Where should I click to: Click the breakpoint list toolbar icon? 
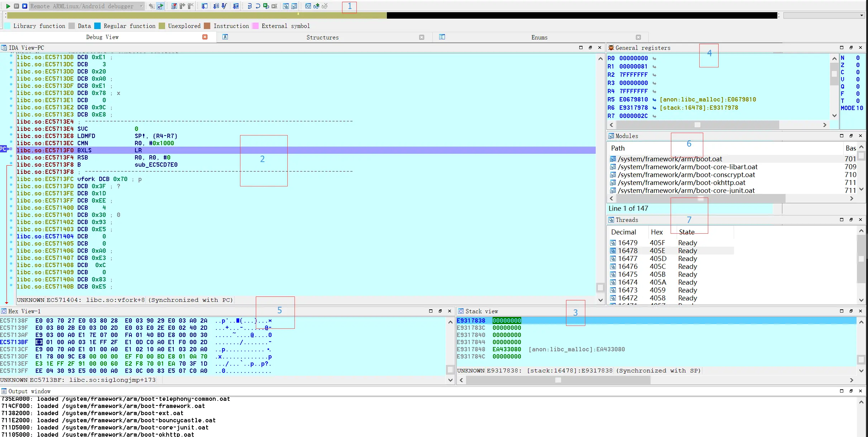click(174, 6)
